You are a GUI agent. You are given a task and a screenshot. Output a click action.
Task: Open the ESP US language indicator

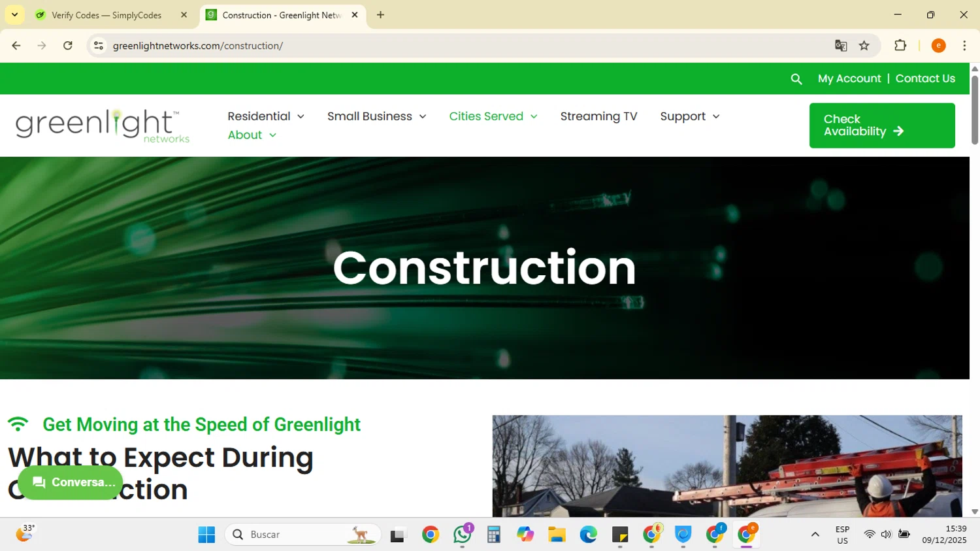click(843, 535)
